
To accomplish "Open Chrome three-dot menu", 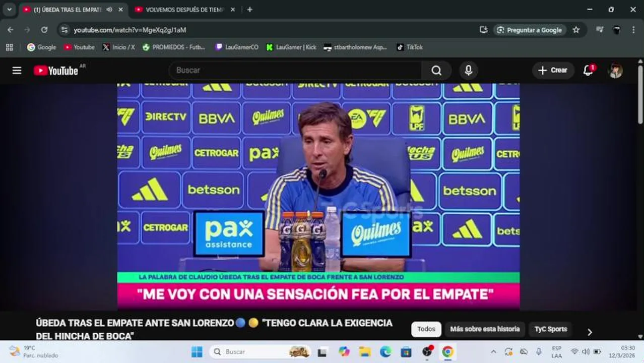I will pyautogui.click(x=633, y=30).
